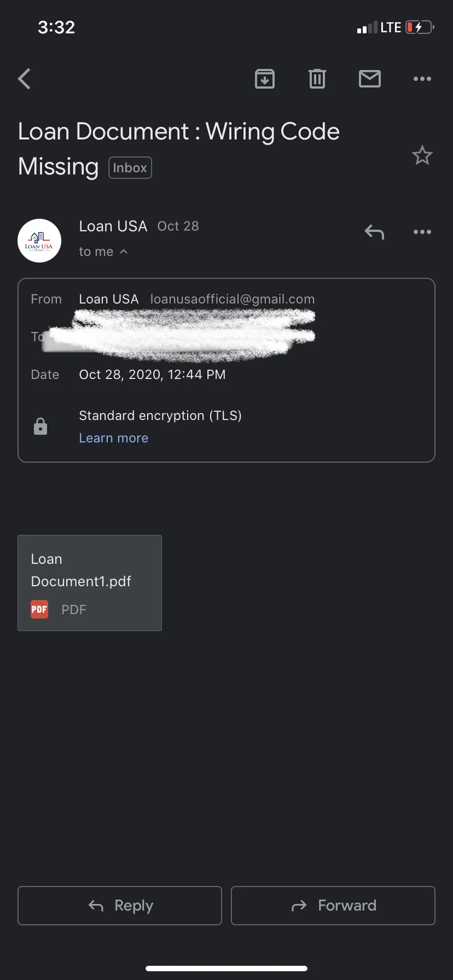Mark the email as unread with the envelope icon
This screenshot has width=453, height=980.
pos(370,79)
